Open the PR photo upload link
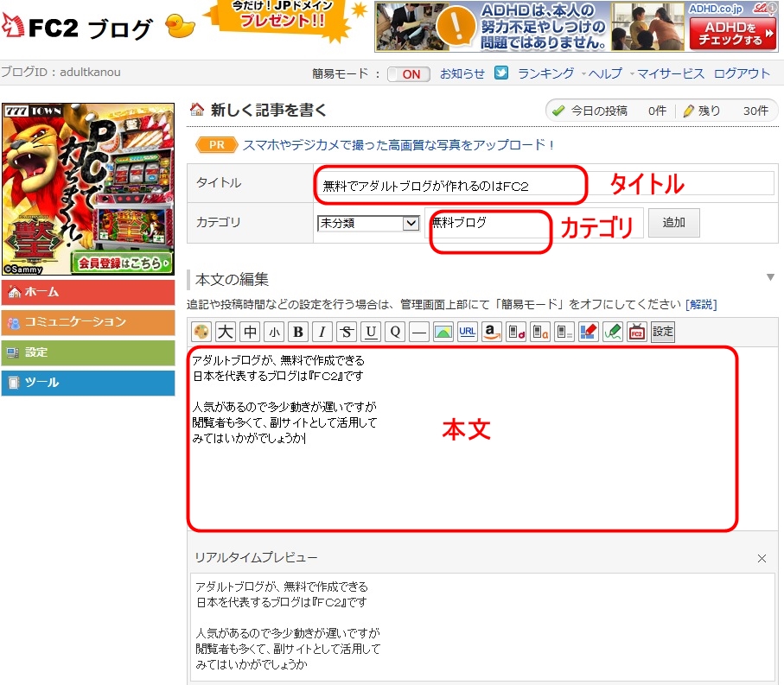 pos(398,145)
